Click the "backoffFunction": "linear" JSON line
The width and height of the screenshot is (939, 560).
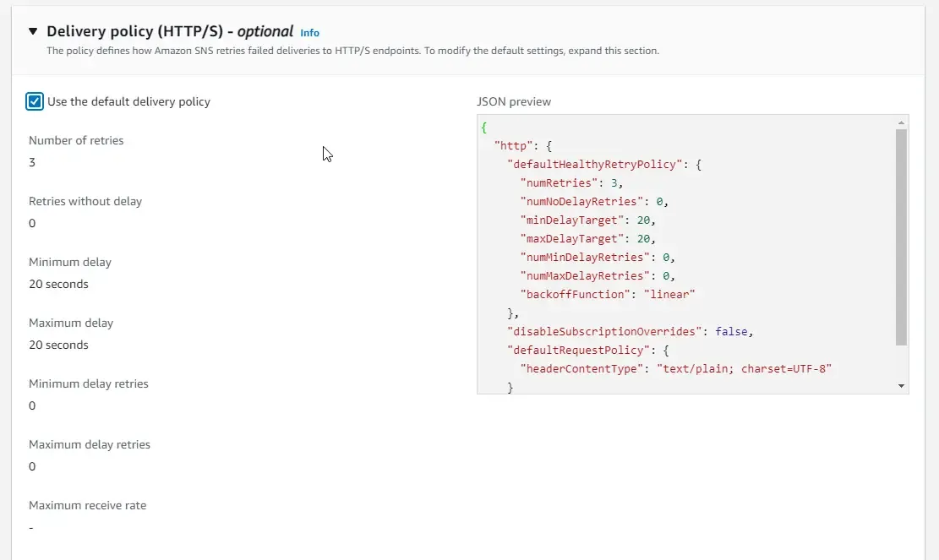(x=608, y=294)
